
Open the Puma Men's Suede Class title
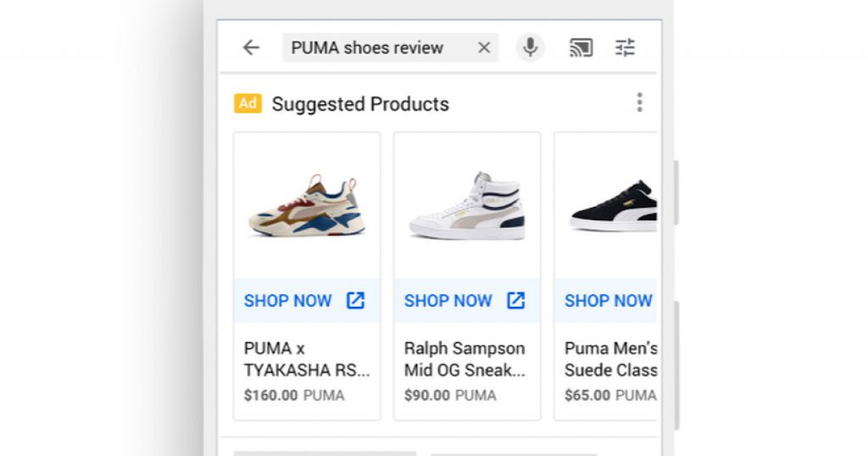(610, 359)
